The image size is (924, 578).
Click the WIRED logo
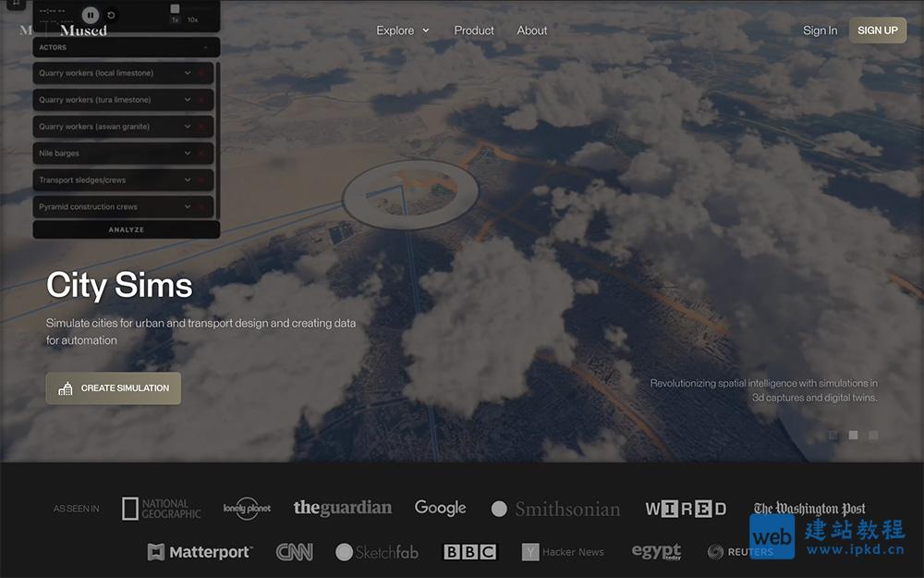pos(686,509)
